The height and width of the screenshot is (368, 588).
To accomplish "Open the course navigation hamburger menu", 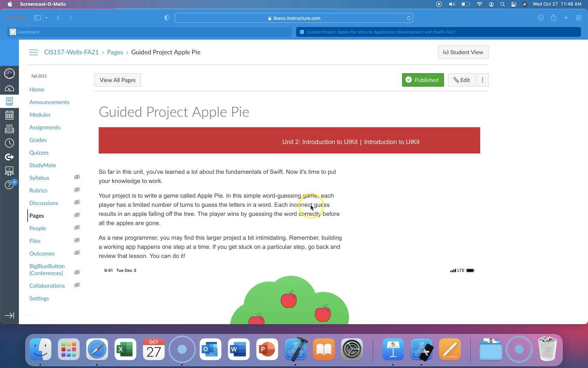I will [x=34, y=52].
